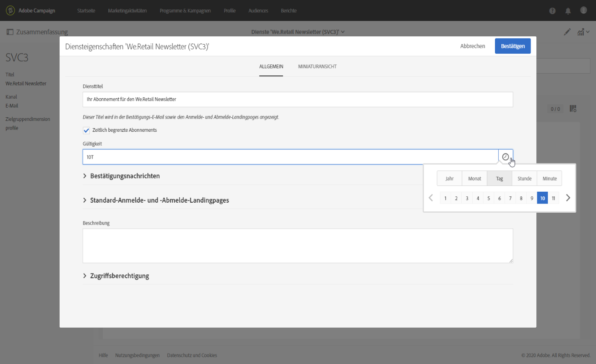Go to Profile in top navigation

[x=230, y=11]
